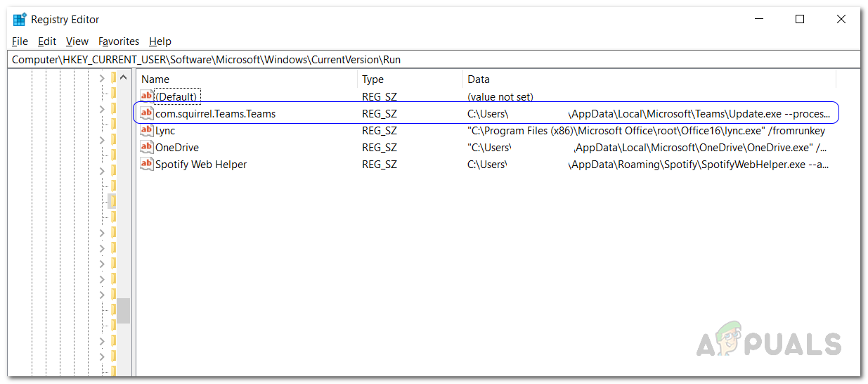
Task: Open the Edit menu
Action: pos(47,41)
